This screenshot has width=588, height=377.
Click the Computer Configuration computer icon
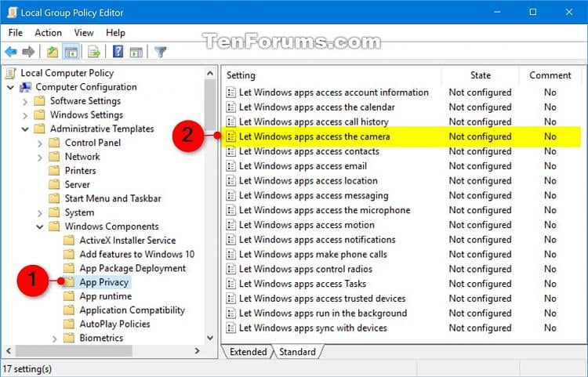pos(26,87)
